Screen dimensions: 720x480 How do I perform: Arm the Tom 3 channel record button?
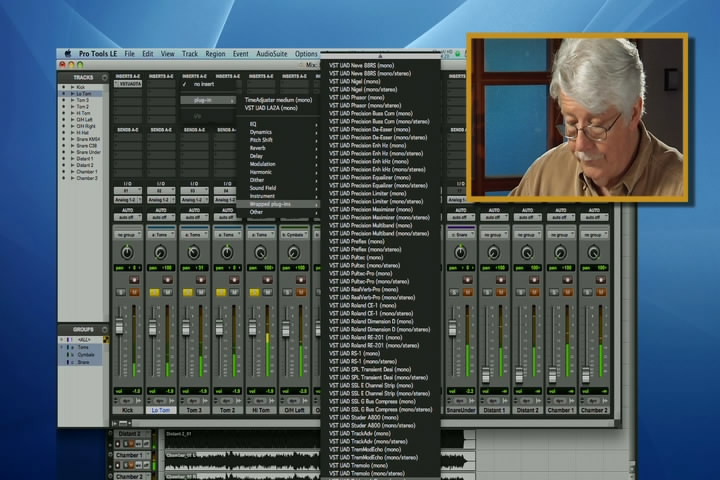pos(201,279)
